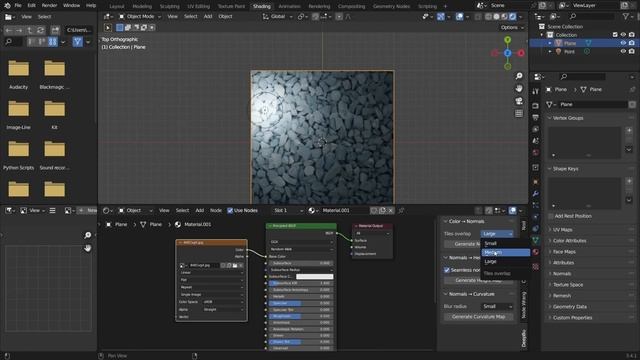Open the Object Mode dropdown
The width and height of the screenshot is (640, 360).
(x=140, y=17)
